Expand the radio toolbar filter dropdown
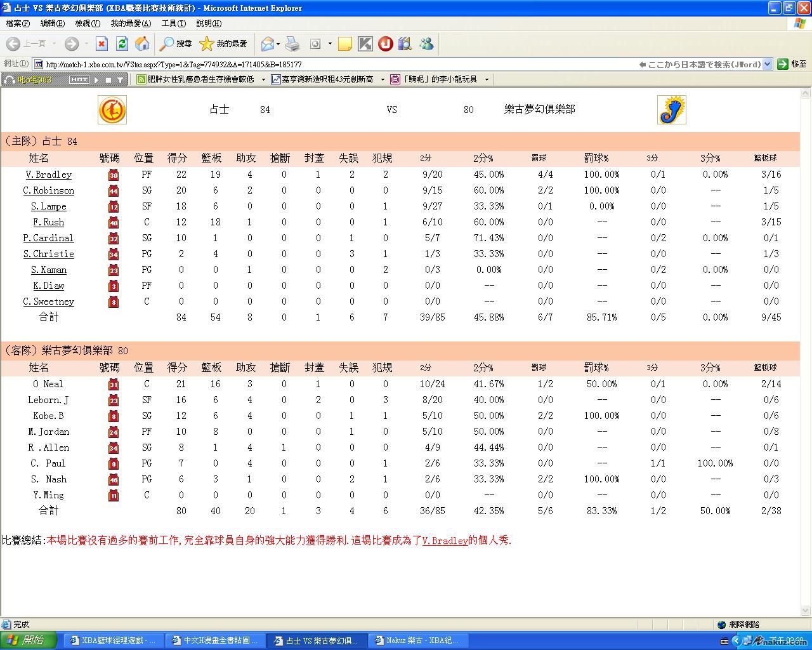 (119, 80)
